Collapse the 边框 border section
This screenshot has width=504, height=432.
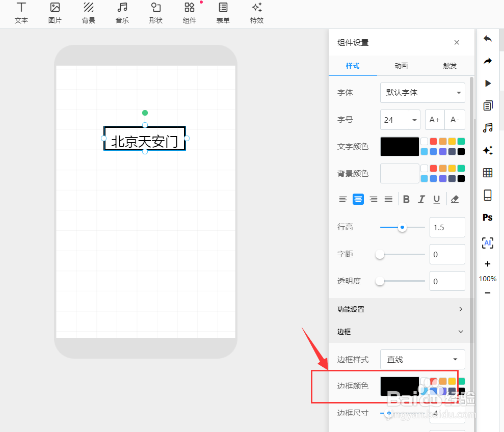(460, 331)
